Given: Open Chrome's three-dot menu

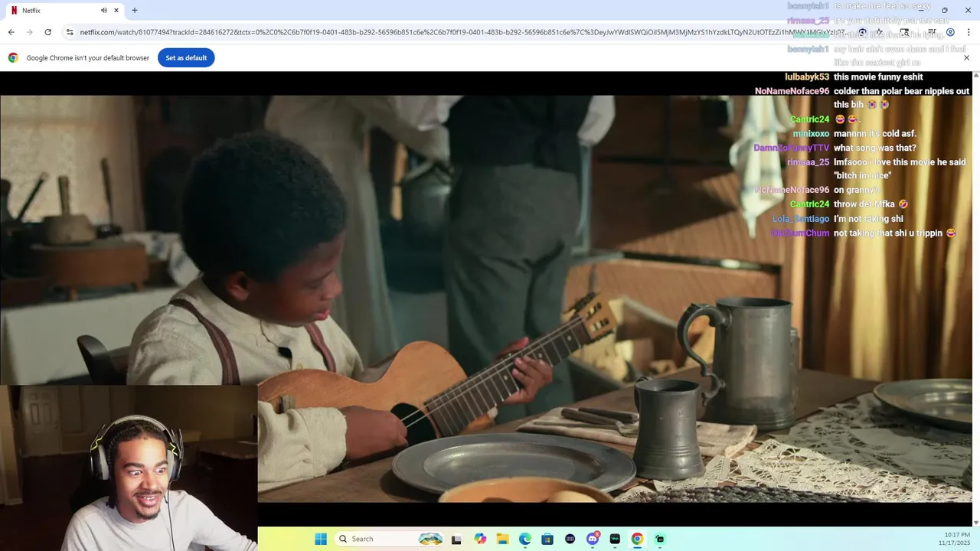Looking at the screenshot, I should point(969,32).
